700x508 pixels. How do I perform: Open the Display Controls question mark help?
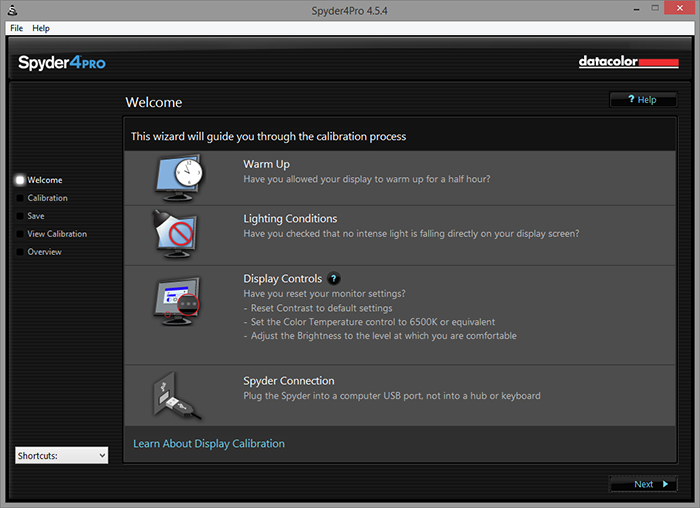334,279
